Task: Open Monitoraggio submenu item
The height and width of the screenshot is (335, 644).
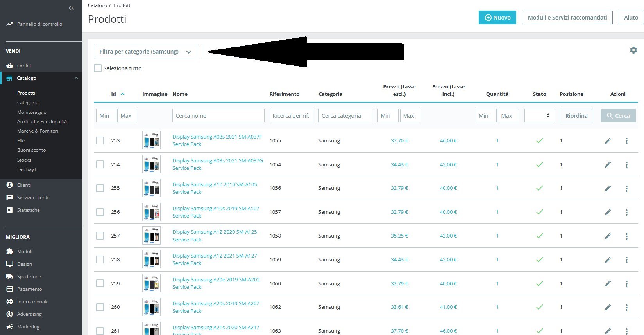Action: pos(32,112)
